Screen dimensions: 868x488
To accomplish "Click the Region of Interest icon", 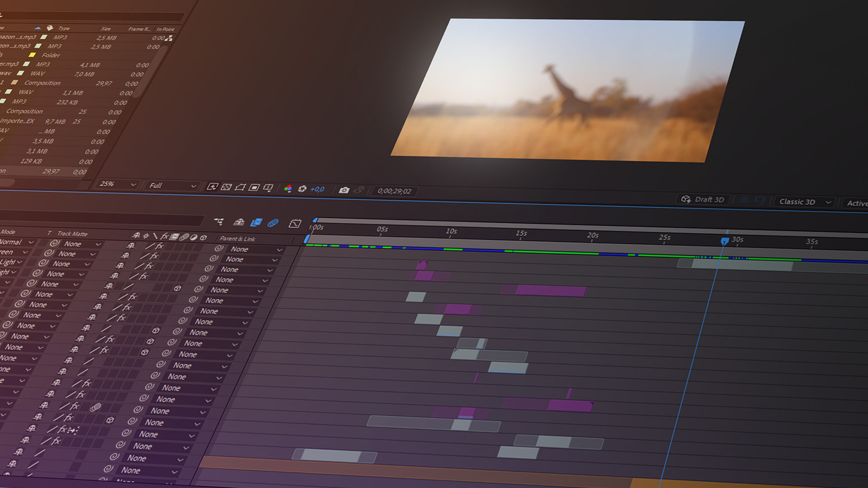I will [x=254, y=188].
